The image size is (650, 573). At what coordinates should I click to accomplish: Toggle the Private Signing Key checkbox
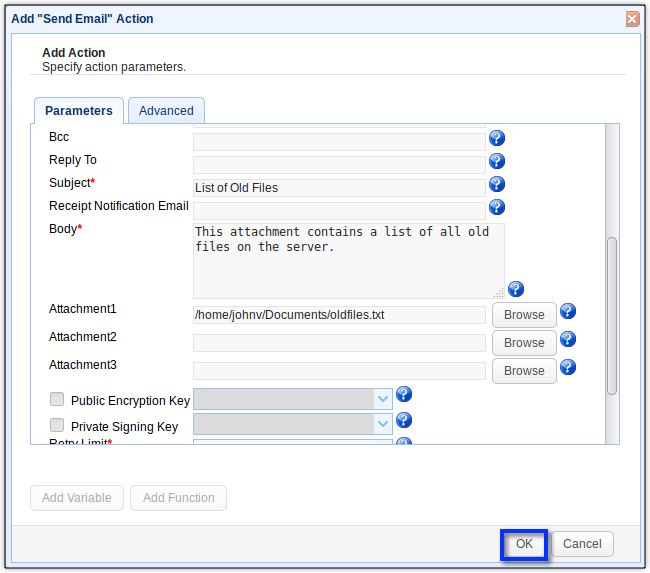pyautogui.click(x=57, y=426)
